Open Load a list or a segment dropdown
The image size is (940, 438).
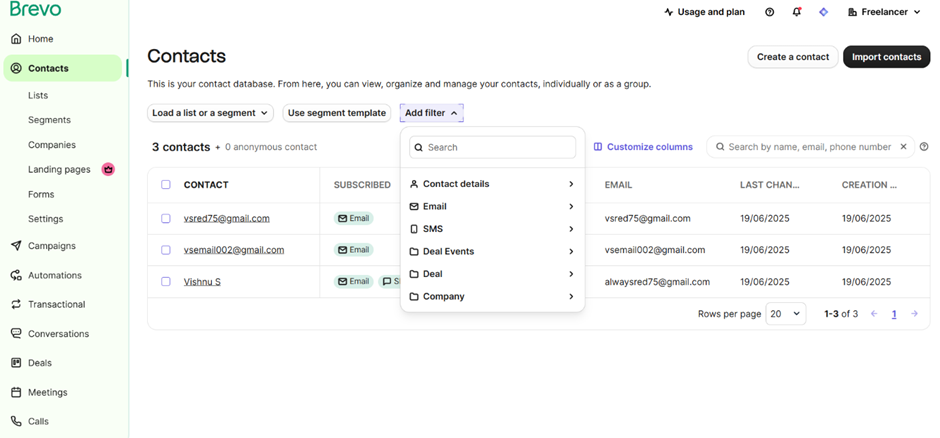210,113
